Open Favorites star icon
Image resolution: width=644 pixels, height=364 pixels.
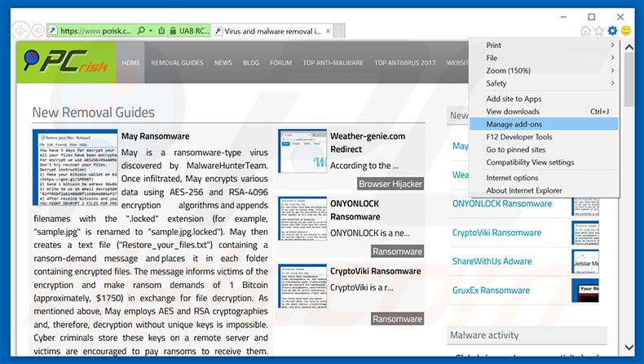[x=599, y=31]
